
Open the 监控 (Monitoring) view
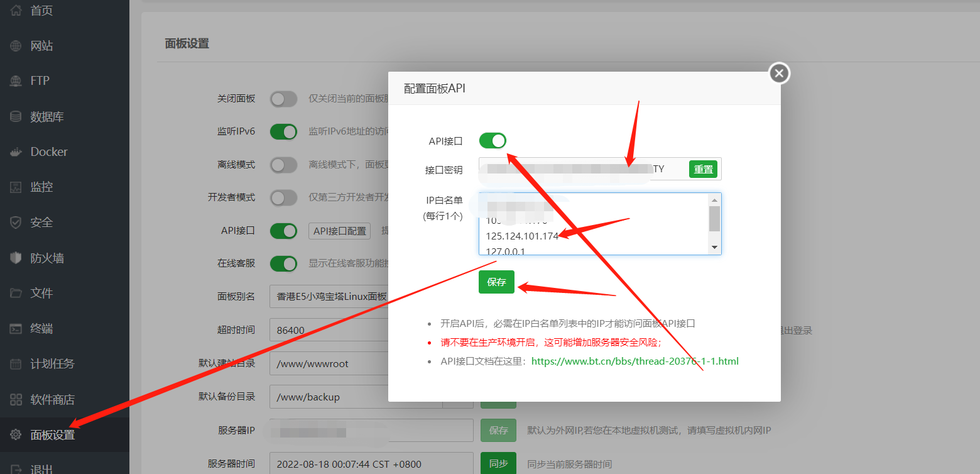pos(41,186)
